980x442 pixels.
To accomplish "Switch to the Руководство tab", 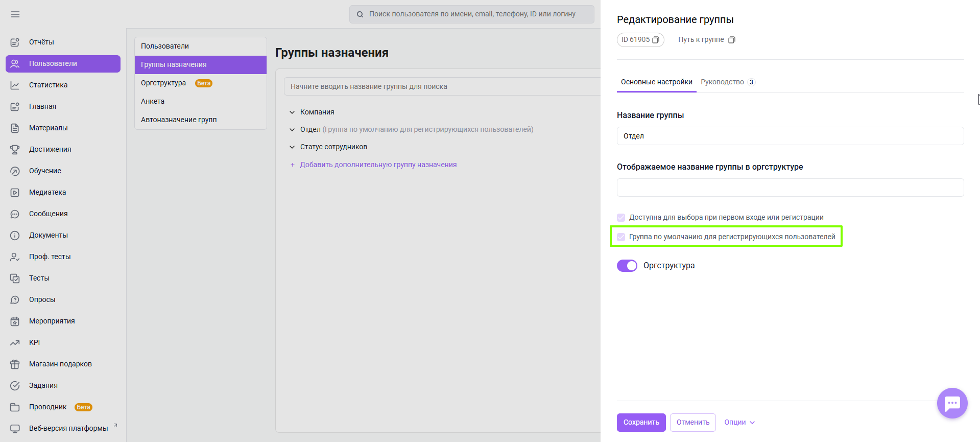I will pos(728,82).
